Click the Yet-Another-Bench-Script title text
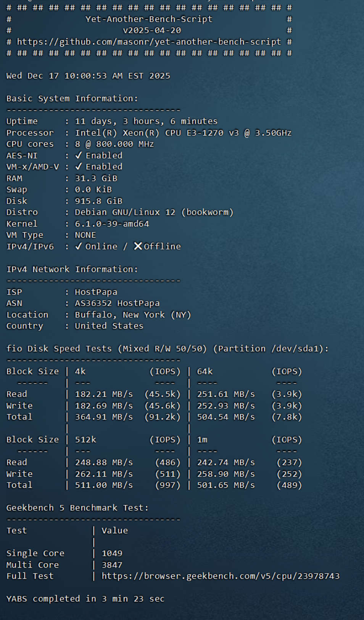This screenshot has width=364, height=620. click(149, 19)
